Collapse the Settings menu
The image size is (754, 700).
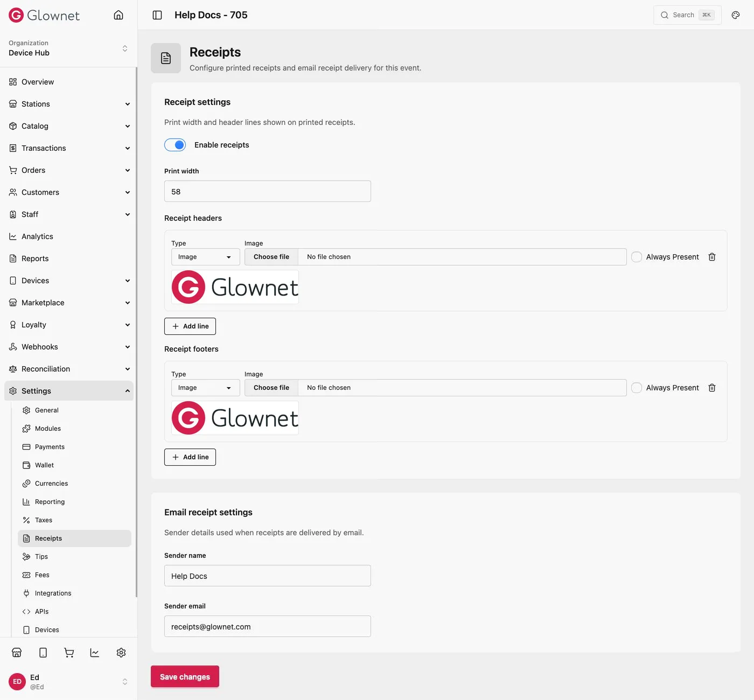pyautogui.click(x=68, y=391)
